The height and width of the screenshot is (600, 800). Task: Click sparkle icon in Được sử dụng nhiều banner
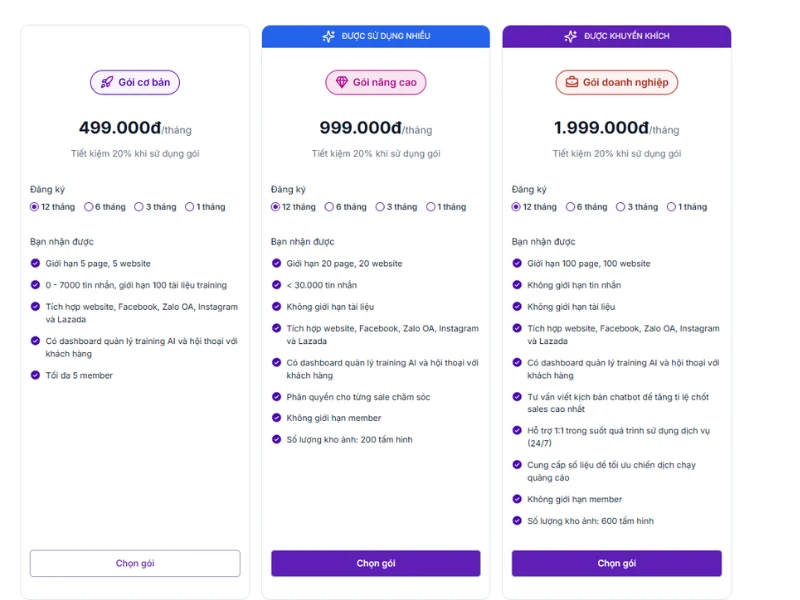click(x=328, y=37)
